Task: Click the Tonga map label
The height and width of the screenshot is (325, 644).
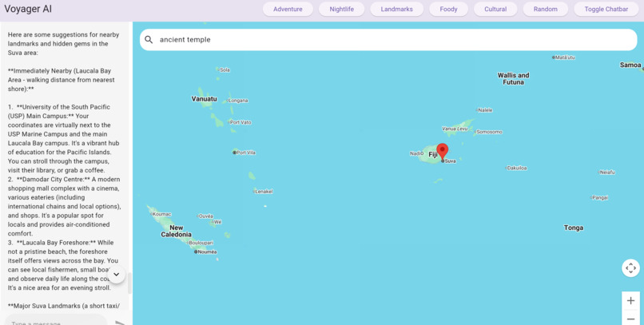Action: (x=574, y=228)
